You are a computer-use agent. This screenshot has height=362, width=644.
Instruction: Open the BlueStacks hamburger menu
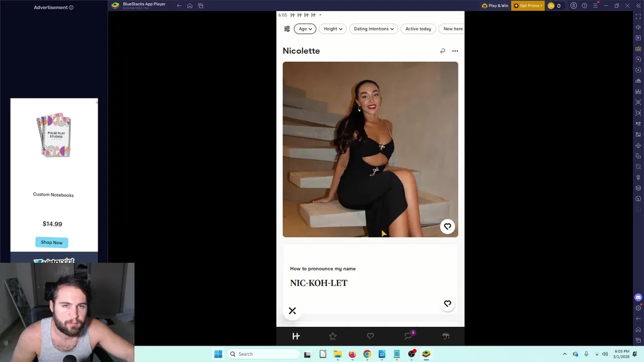coord(595,6)
